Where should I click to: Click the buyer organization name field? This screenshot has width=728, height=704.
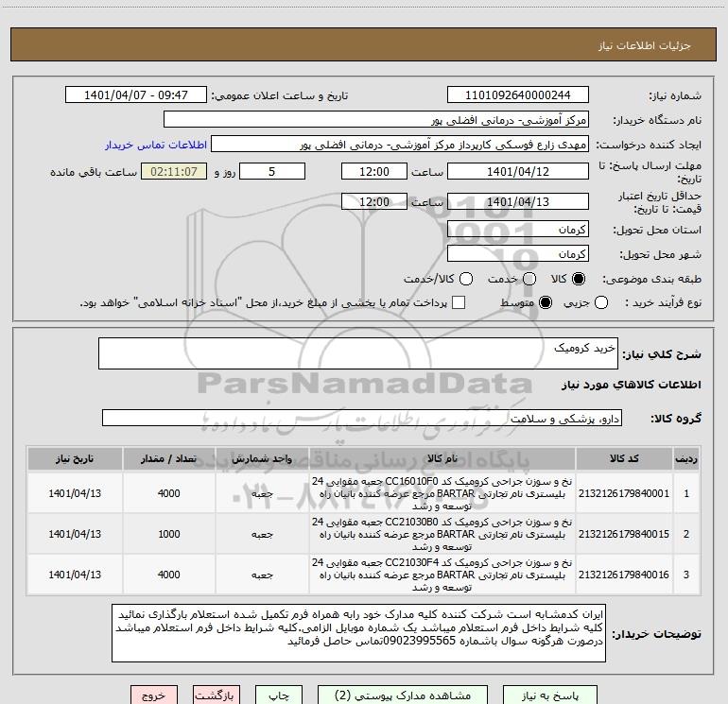376,119
